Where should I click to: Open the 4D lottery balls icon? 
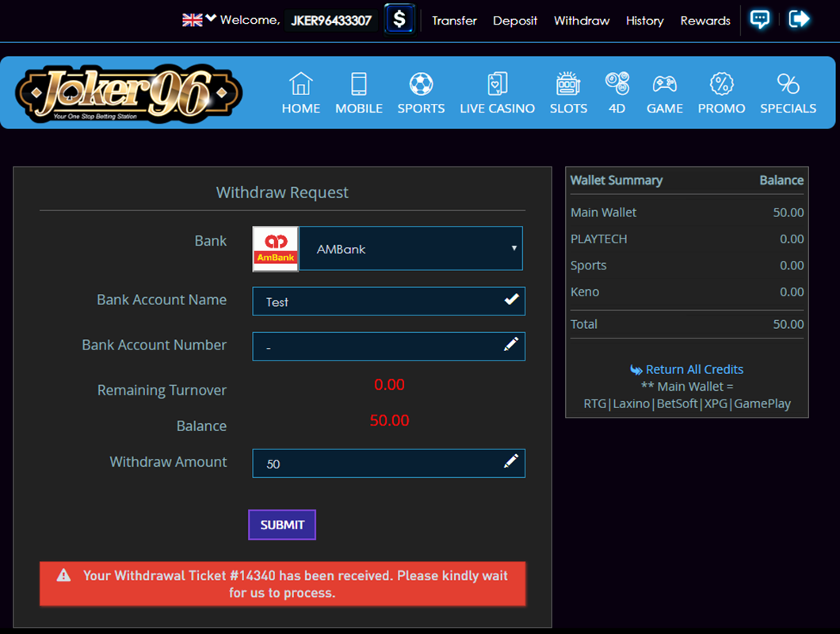pos(617,82)
